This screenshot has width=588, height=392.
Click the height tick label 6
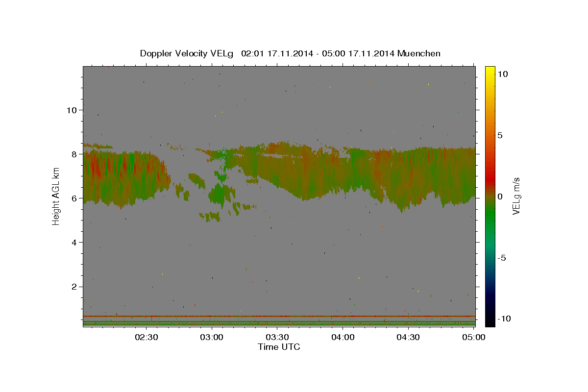pyautogui.click(x=74, y=198)
